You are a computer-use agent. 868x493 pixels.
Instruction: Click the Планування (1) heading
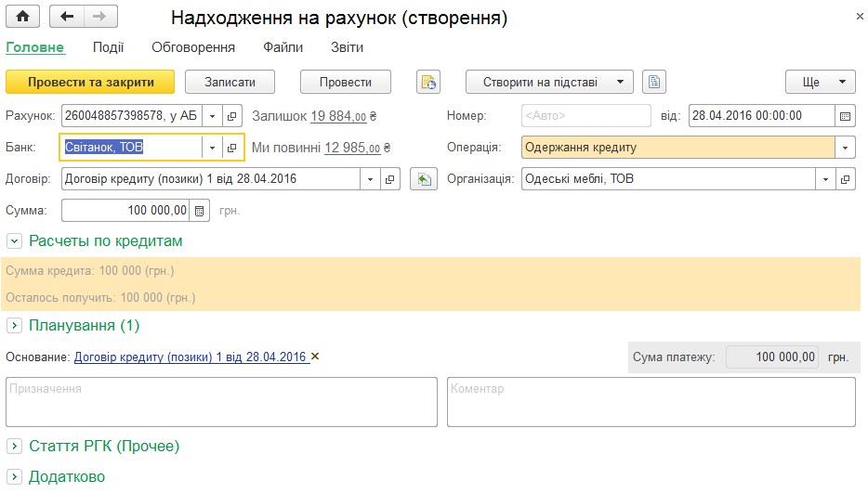(85, 325)
